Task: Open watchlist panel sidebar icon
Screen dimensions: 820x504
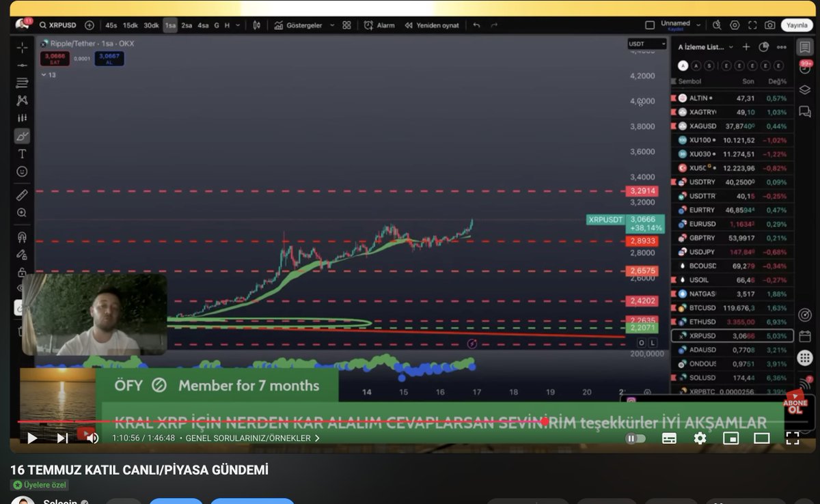Action: pos(804,47)
